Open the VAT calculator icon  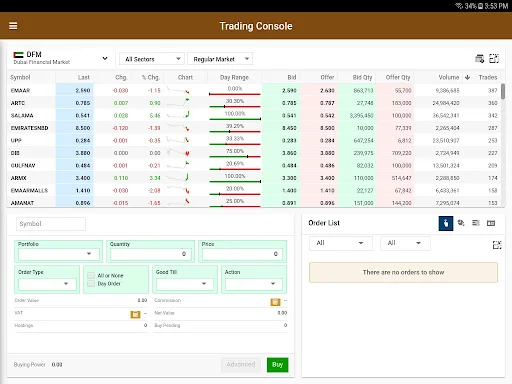[x=135, y=314]
